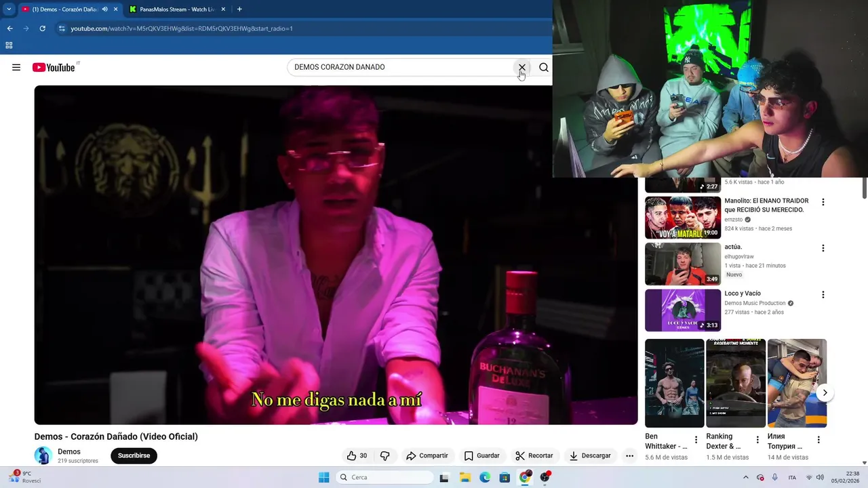Viewport: 868px width, 488px height.
Task: Open the weather widget showing 9°C
Action: click(26, 477)
